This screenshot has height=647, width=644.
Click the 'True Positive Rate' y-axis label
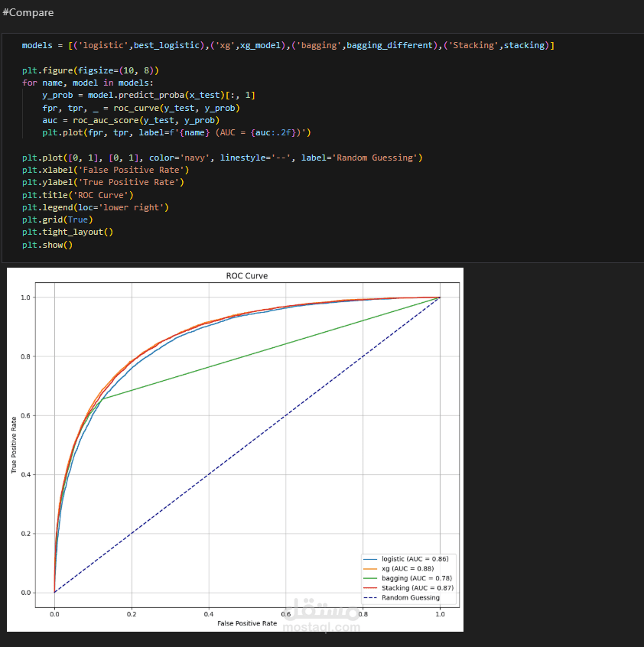(14, 445)
